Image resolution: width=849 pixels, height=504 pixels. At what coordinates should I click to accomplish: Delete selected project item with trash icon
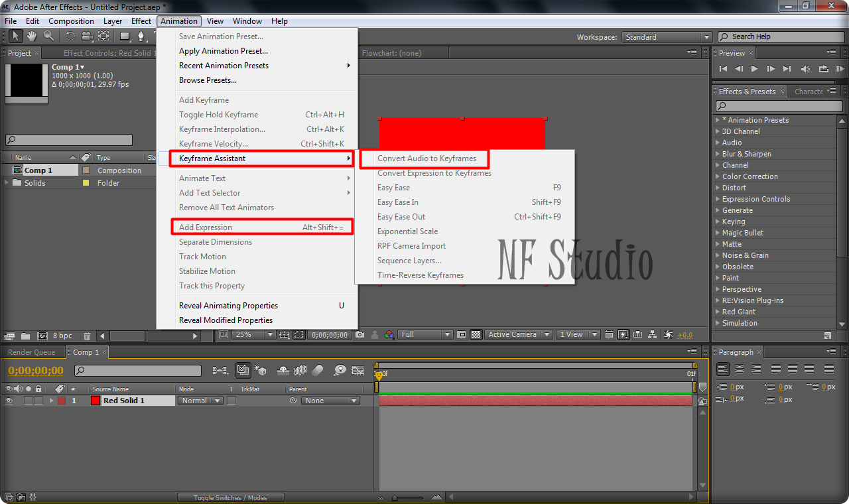click(87, 336)
